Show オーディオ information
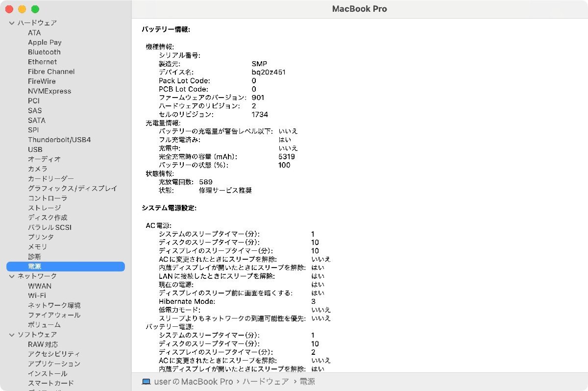588x391 pixels. pyautogui.click(x=44, y=159)
